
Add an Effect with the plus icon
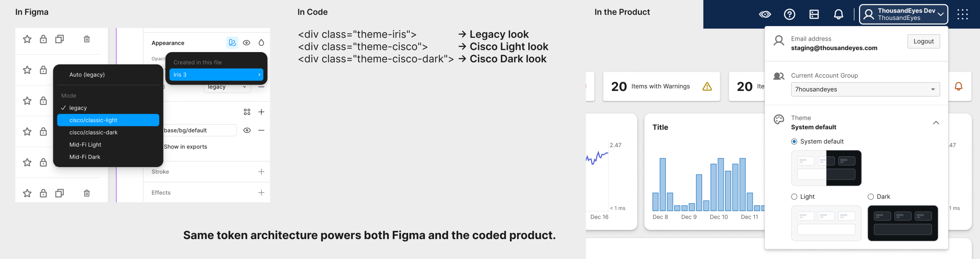[261, 193]
